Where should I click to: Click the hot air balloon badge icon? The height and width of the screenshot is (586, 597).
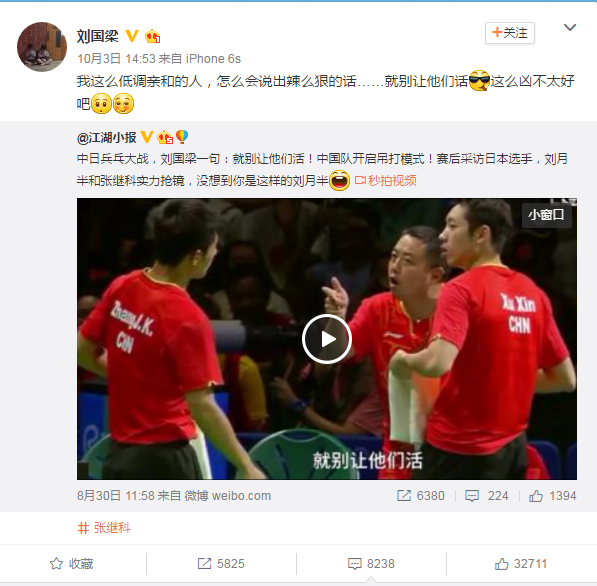coord(182,137)
